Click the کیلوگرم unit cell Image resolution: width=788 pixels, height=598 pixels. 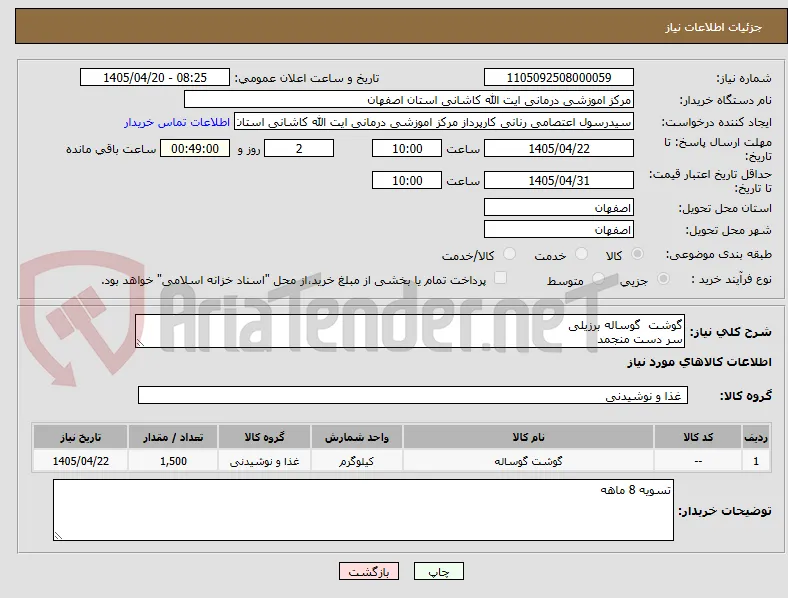click(x=356, y=461)
